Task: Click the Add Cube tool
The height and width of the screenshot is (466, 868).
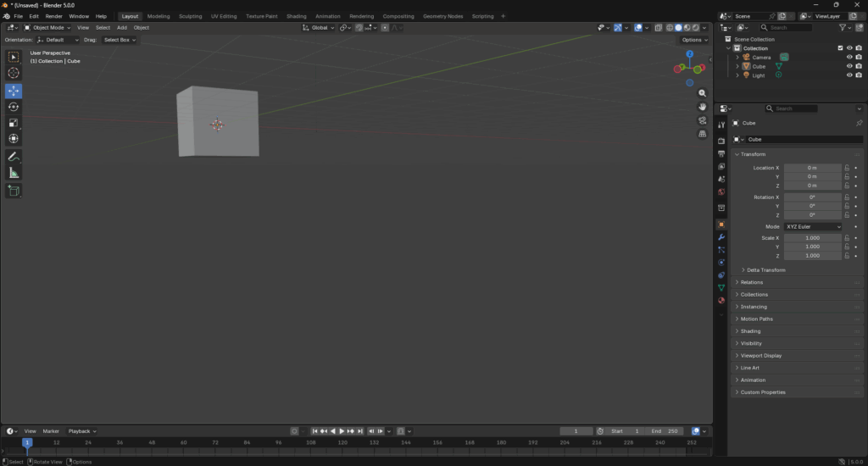Action: tap(14, 191)
